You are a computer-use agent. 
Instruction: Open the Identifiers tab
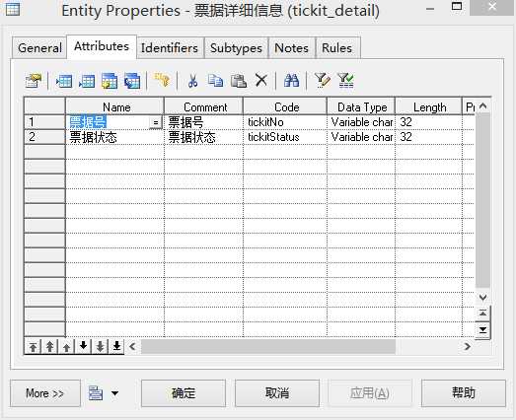(170, 48)
